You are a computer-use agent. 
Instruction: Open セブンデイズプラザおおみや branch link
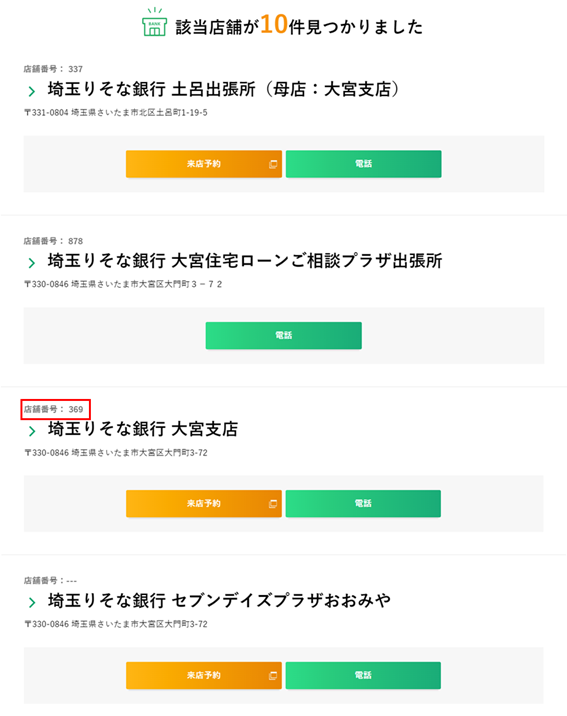point(219,600)
